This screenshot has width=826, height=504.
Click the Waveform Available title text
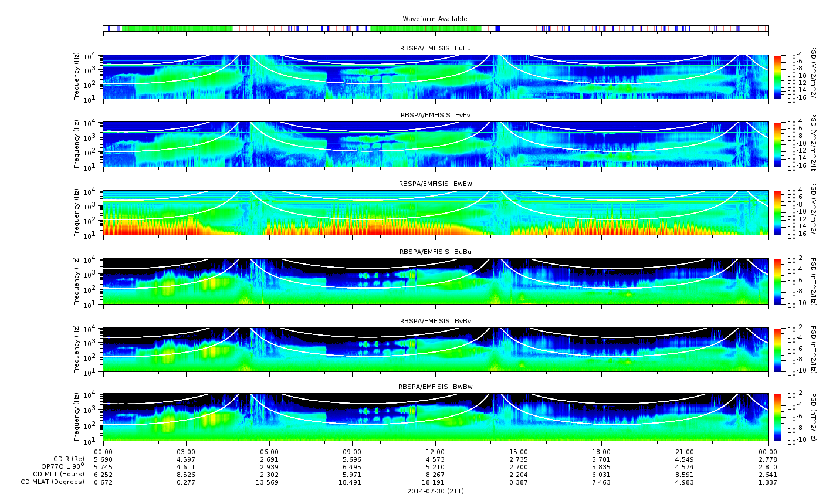tap(435, 19)
